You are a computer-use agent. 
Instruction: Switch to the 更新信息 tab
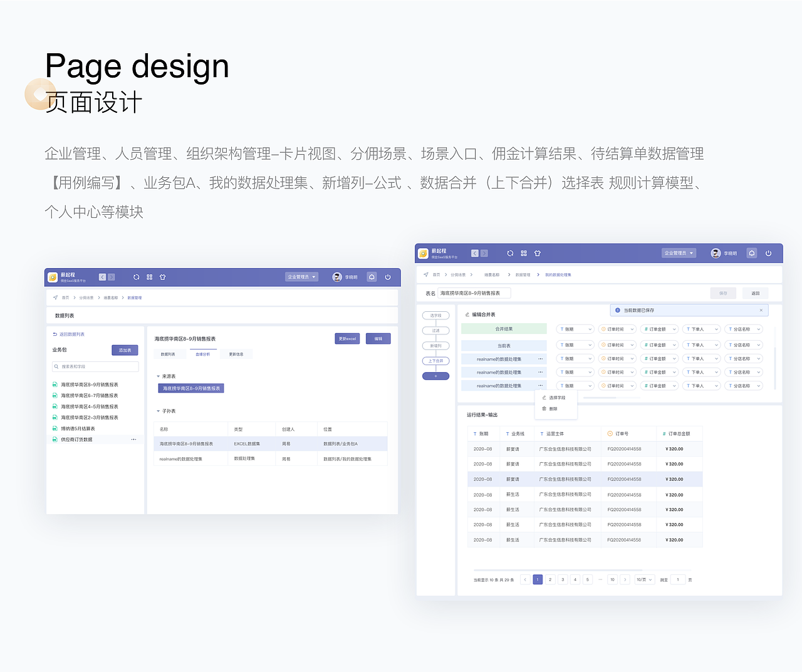[236, 354]
